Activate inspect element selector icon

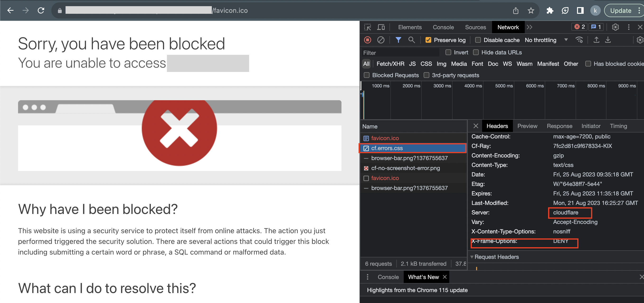pyautogui.click(x=368, y=27)
